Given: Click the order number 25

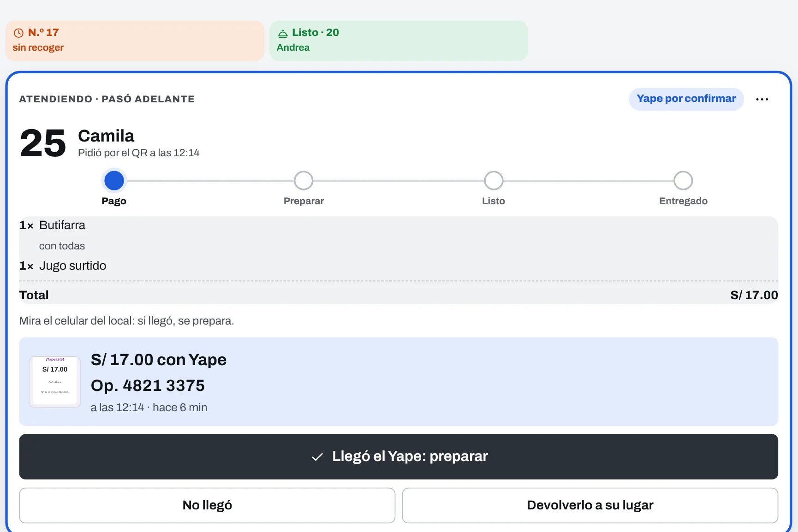Looking at the screenshot, I should tap(43, 143).
